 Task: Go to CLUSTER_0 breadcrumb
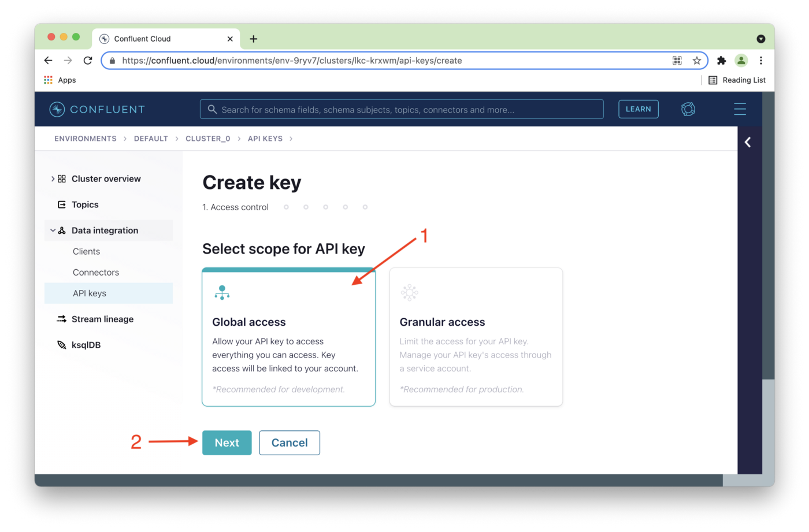[x=208, y=139]
